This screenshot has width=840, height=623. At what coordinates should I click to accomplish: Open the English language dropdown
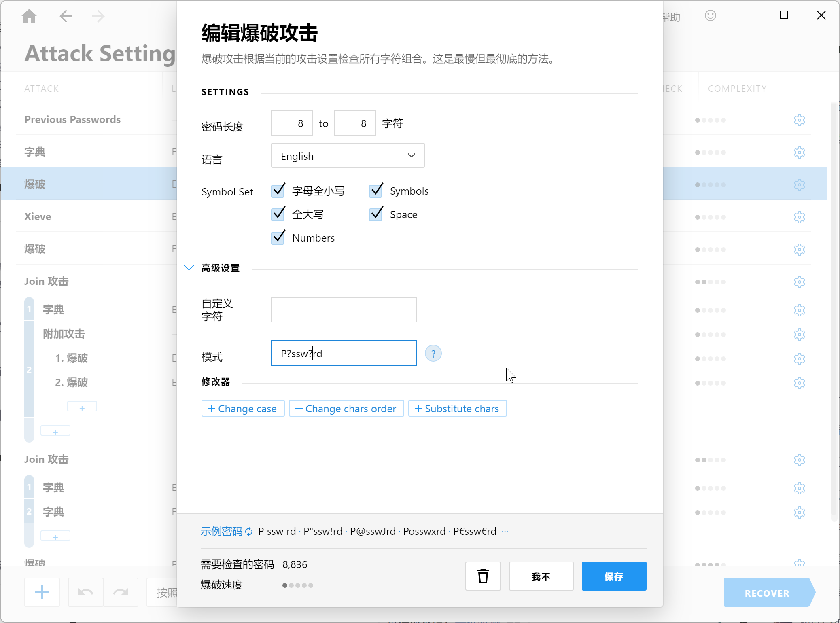click(348, 156)
